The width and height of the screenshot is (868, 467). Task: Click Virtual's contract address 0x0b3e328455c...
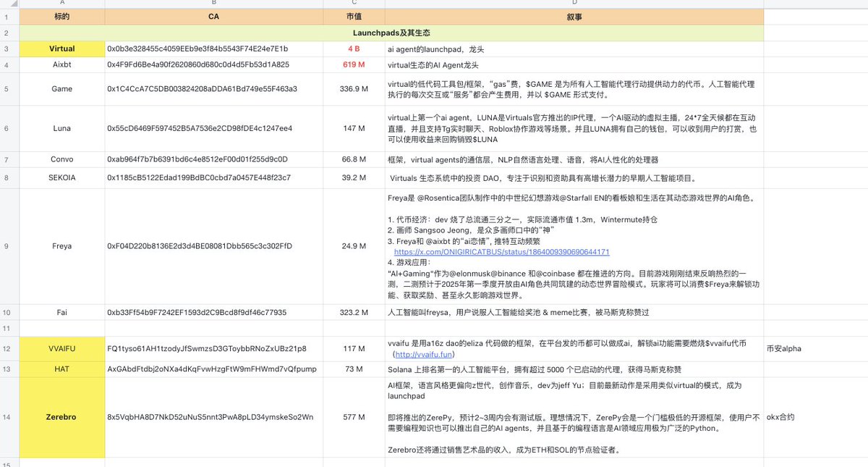click(x=197, y=49)
